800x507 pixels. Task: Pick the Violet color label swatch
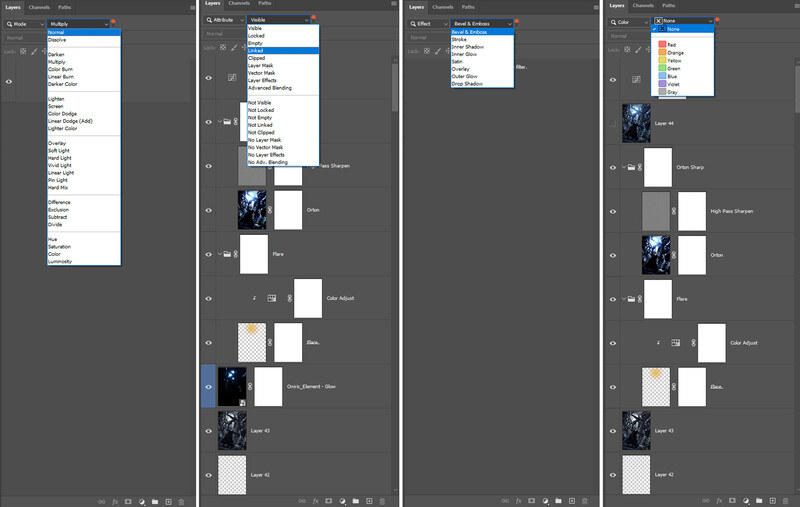coord(662,84)
